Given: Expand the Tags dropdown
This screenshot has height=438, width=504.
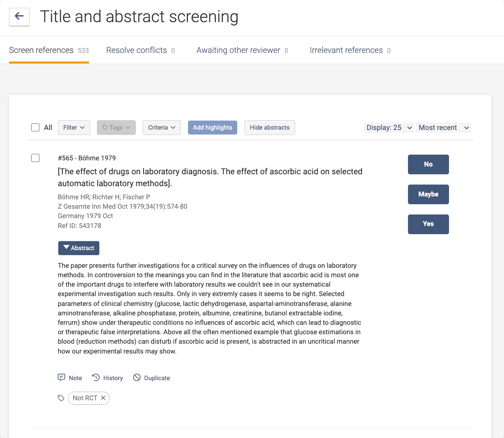Looking at the screenshot, I should tap(116, 128).
